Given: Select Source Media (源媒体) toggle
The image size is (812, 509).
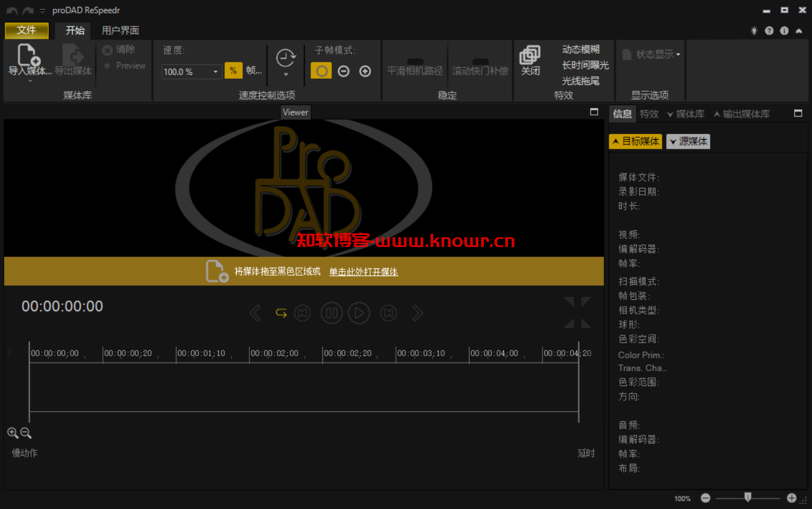Looking at the screenshot, I should [688, 141].
